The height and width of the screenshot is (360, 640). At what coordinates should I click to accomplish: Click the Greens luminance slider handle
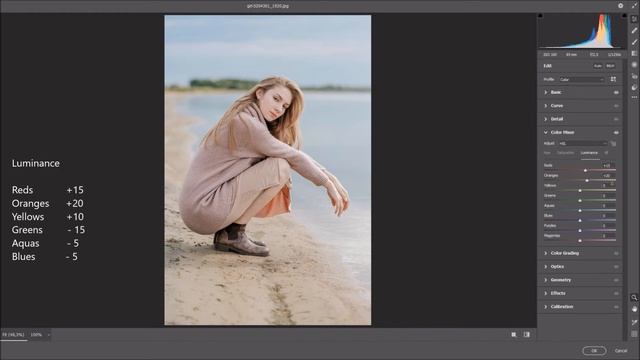(580, 200)
